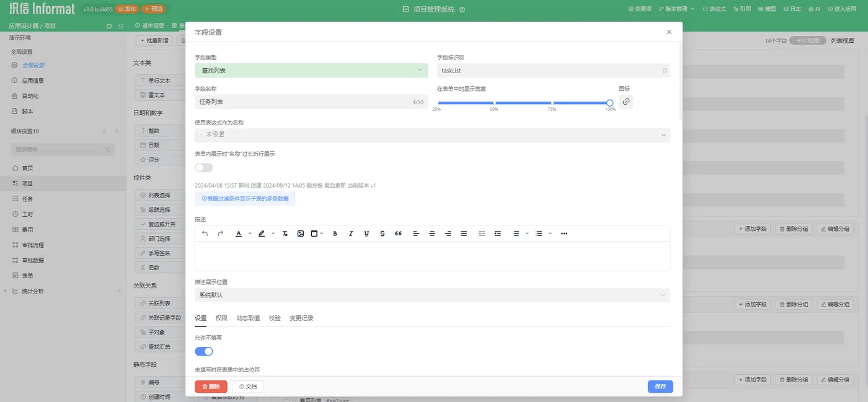Screen dimensions: 868x402
Task: Open 描述展示位置 dropdown 系统默认
Action: click(x=432, y=295)
